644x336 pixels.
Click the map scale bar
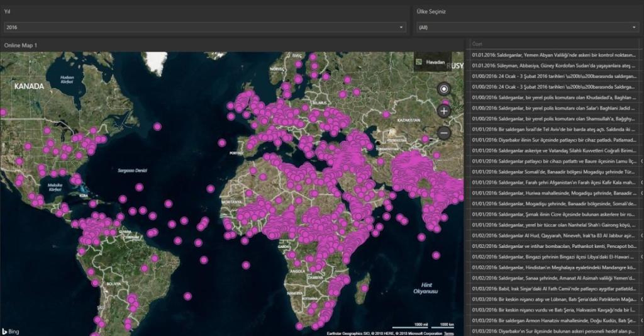424,327
